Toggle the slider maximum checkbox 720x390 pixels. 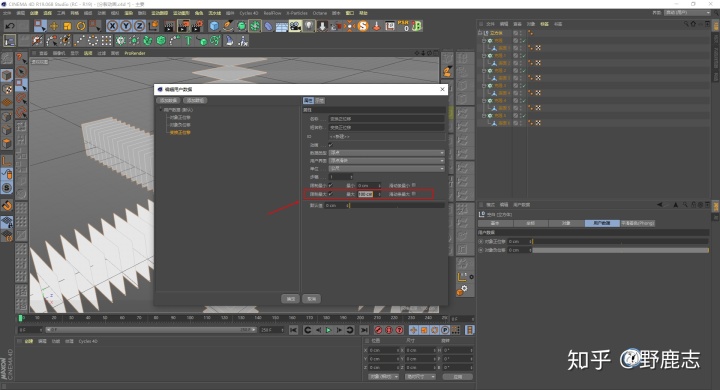click(x=414, y=194)
